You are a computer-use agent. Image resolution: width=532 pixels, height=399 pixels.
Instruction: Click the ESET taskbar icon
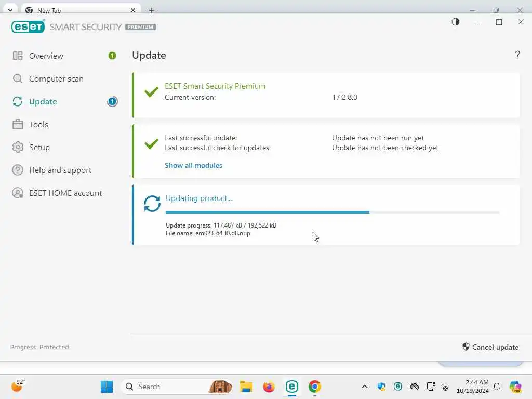[x=292, y=387]
